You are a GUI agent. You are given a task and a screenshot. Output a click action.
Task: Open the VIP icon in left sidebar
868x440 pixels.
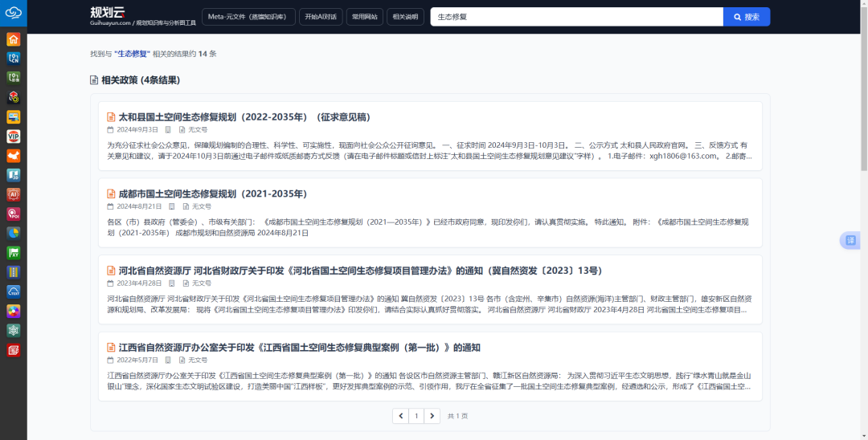point(13,136)
